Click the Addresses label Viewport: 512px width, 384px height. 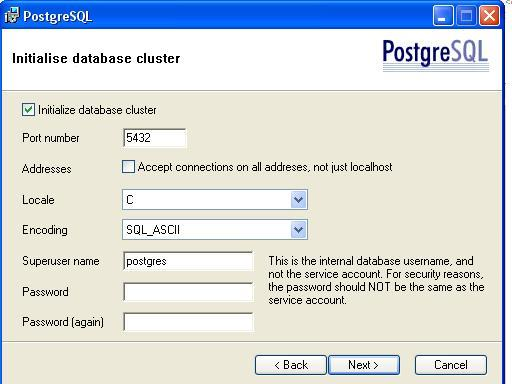click(47, 169)
